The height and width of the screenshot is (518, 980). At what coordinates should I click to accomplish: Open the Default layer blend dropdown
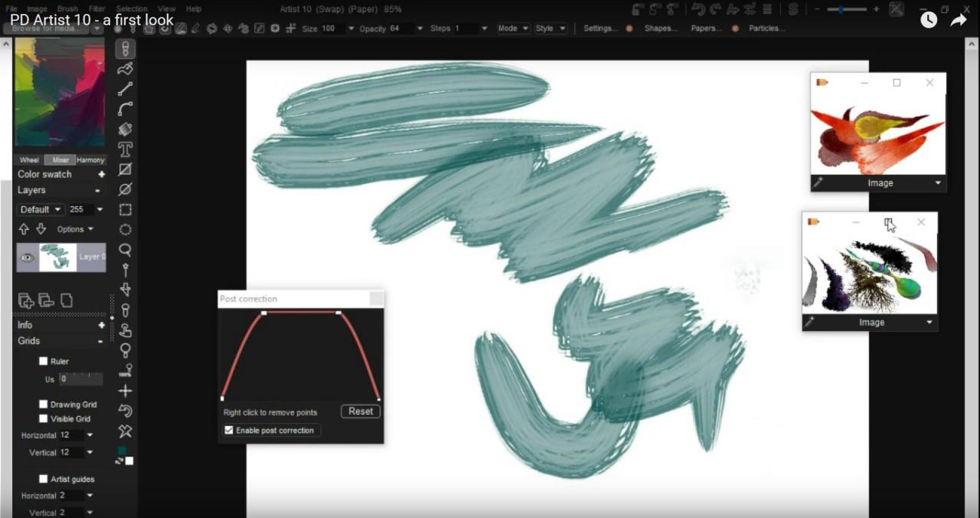pos(40,209)
